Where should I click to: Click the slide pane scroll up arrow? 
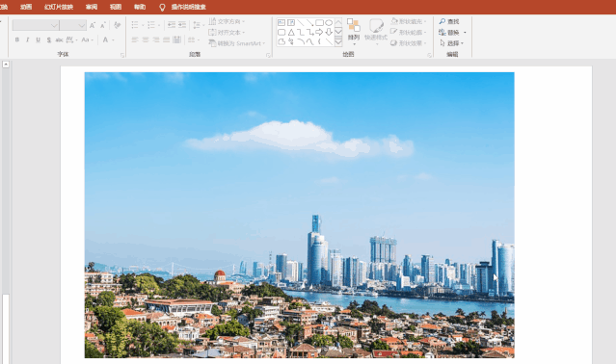6,65
